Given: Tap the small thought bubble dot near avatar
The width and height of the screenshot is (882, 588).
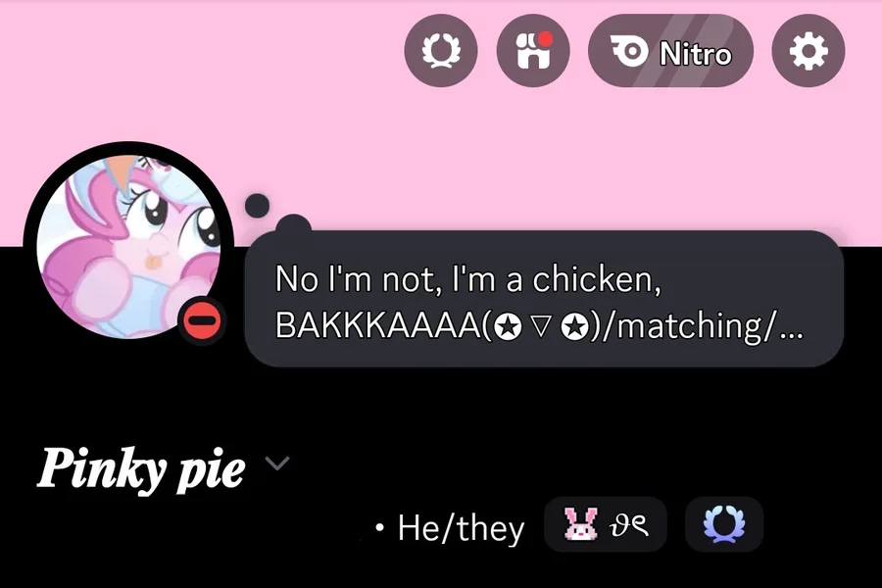Looking at the screenshot, I should pos(257,206).
